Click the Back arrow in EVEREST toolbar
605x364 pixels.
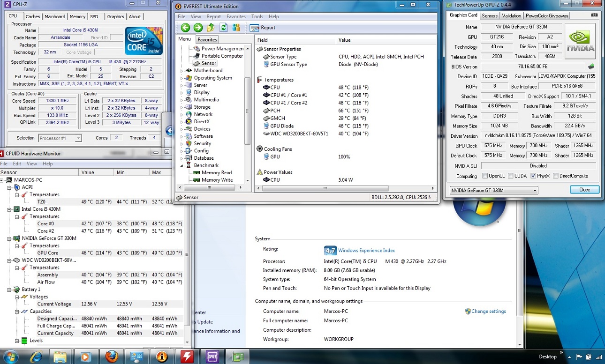coord(185,28)
